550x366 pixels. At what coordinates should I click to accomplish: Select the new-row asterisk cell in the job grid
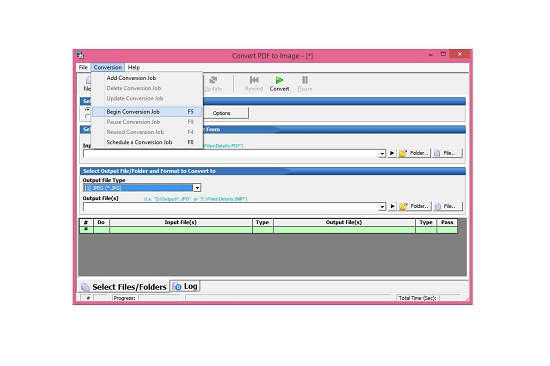[x=86, y=230]
